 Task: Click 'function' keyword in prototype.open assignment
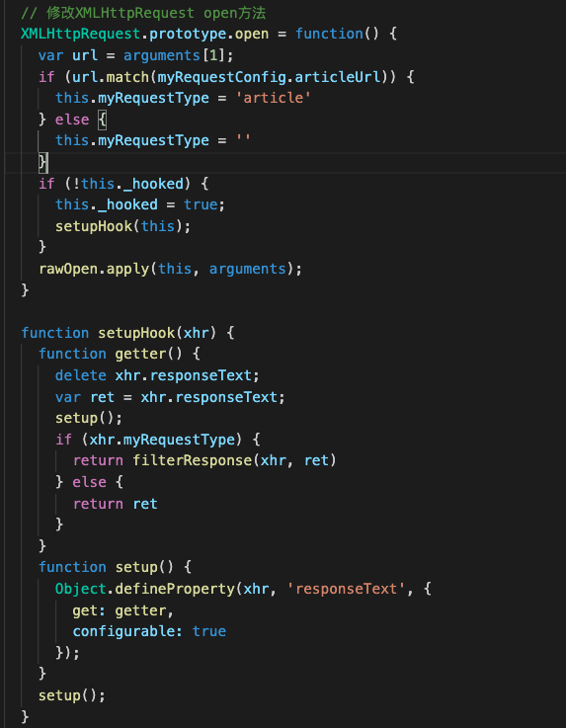[x=329, y=34]
